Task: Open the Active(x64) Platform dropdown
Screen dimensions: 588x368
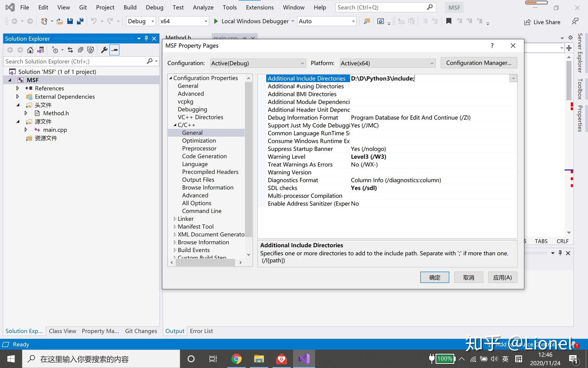Action: click(387, 63)
